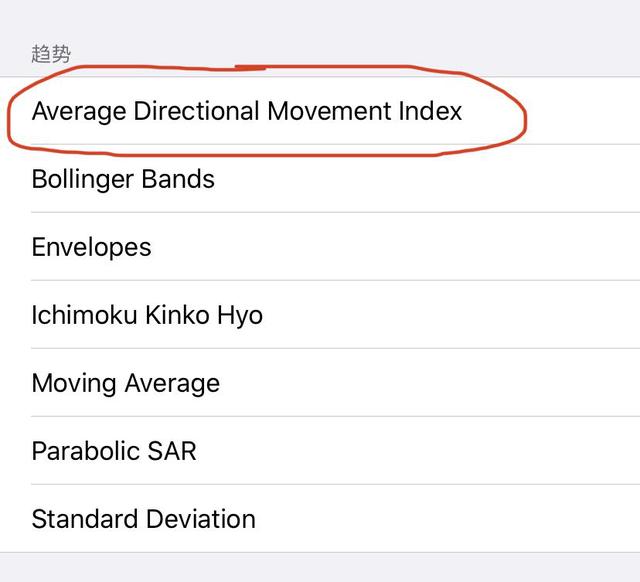Screen dimensions: 640x582
Task: Add the Standard Deviation indicator
Action: (320, 519)
